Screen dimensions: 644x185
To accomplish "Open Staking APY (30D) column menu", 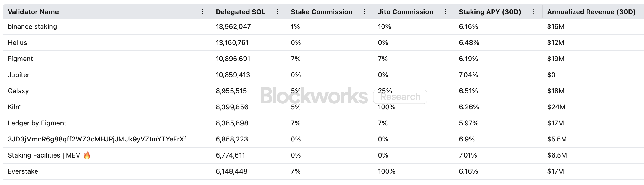I will [x=534, y=12].
